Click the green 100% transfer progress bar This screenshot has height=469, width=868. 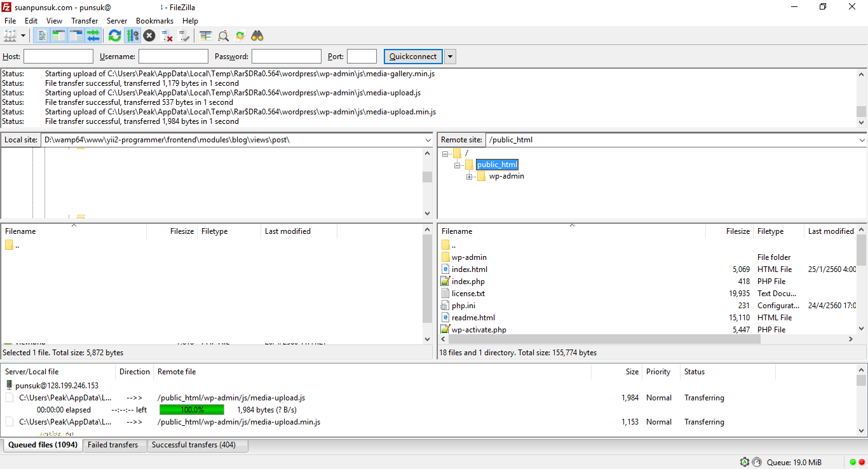click(192, 410)
